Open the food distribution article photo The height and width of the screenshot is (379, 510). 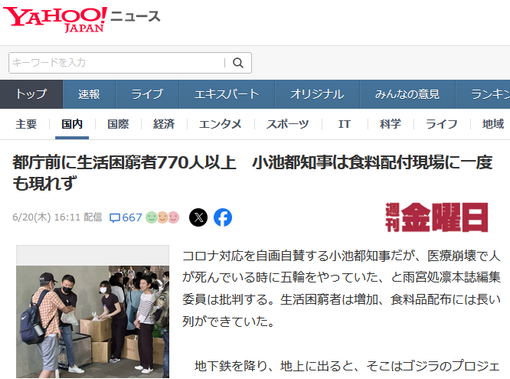tap(93, 321)
